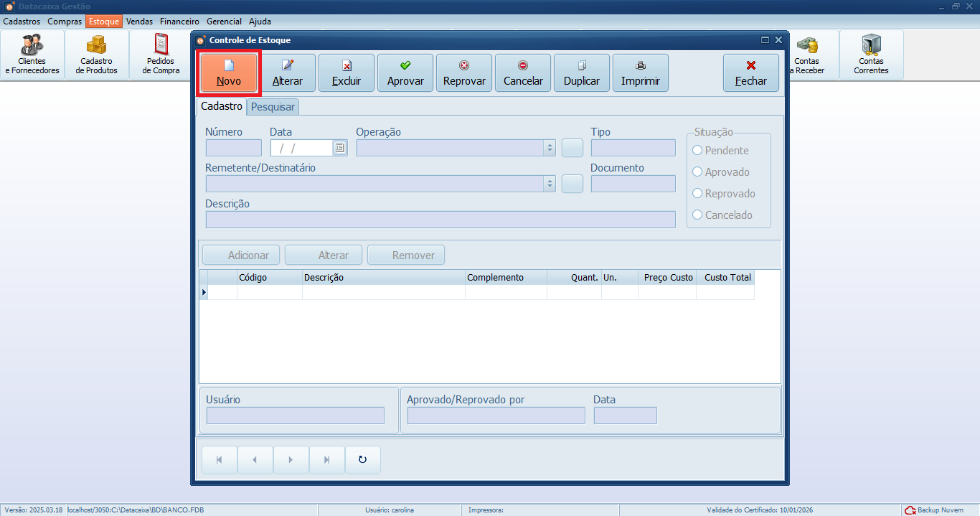Image resolution: width=980 pixels, height=516 pixels.
Task: Click the Duplicar button
Action: tap(582, 72)
